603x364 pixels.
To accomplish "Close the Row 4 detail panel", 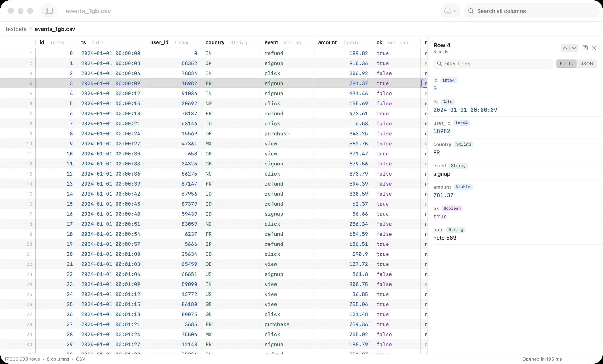I will pos(594,48).
